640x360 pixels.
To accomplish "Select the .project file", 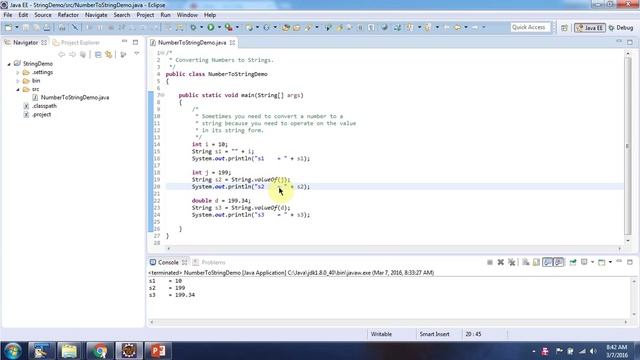I will pyautogui.click(x=42, y=115).
